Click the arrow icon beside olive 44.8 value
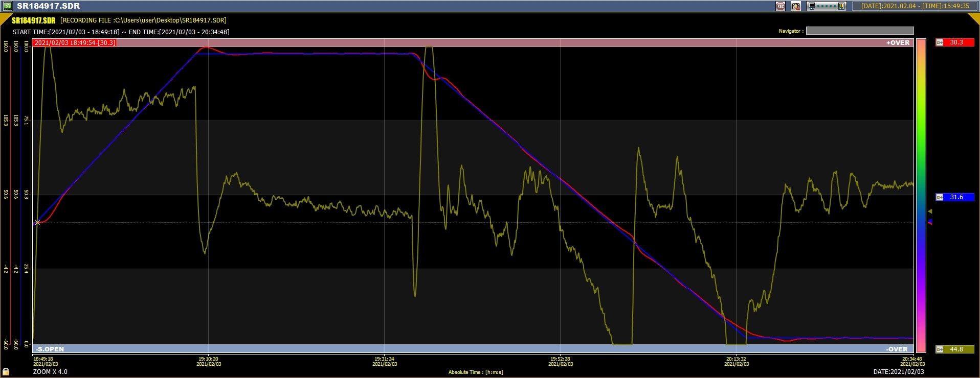980x378 pixels. pyautogui.click(x=940, y=349)
